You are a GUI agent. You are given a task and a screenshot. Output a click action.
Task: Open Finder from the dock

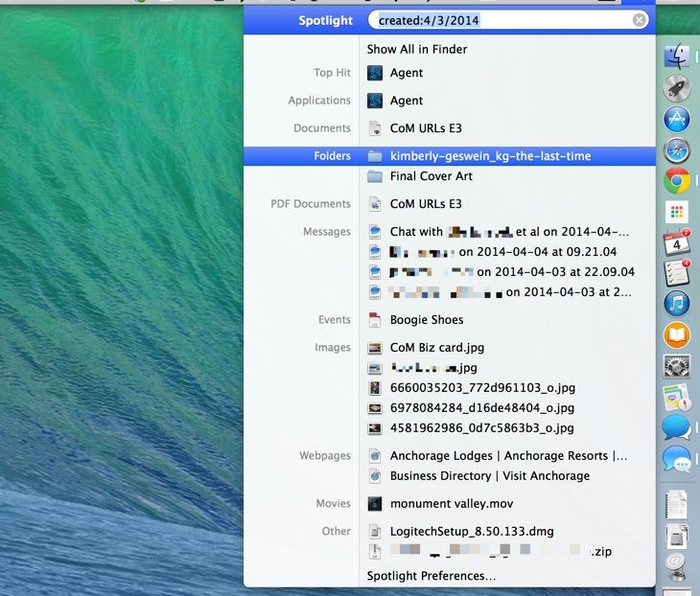677,57
